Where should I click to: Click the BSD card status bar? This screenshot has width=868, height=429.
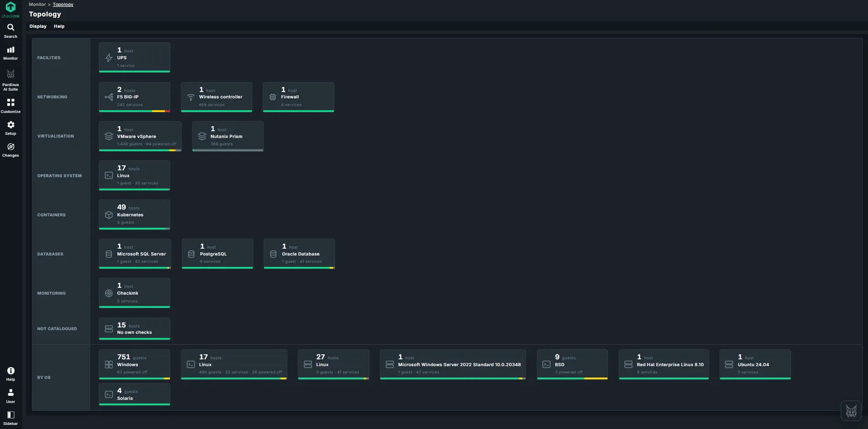coord(572,378)
